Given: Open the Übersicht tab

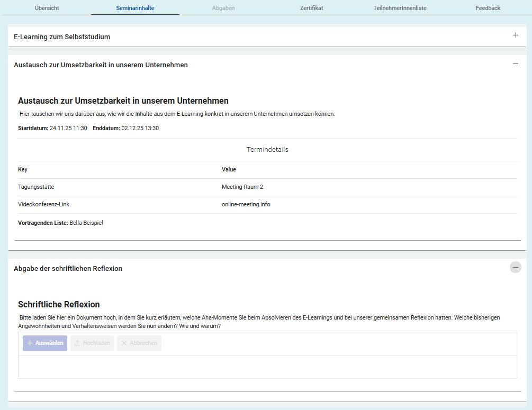Looking at the screenshot, I should coord(47,8).
